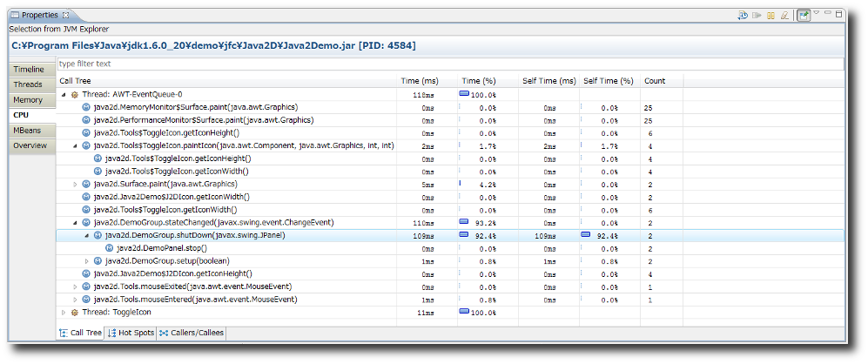
Task: Click the Properties tab icon
Action: 15,15
